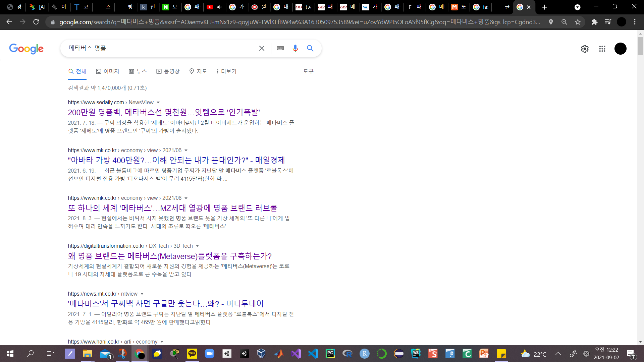Image resolution: width=644 pixels, height=362 pixels.
Task: Open the Google apps grid
Action: click(602, 49)
